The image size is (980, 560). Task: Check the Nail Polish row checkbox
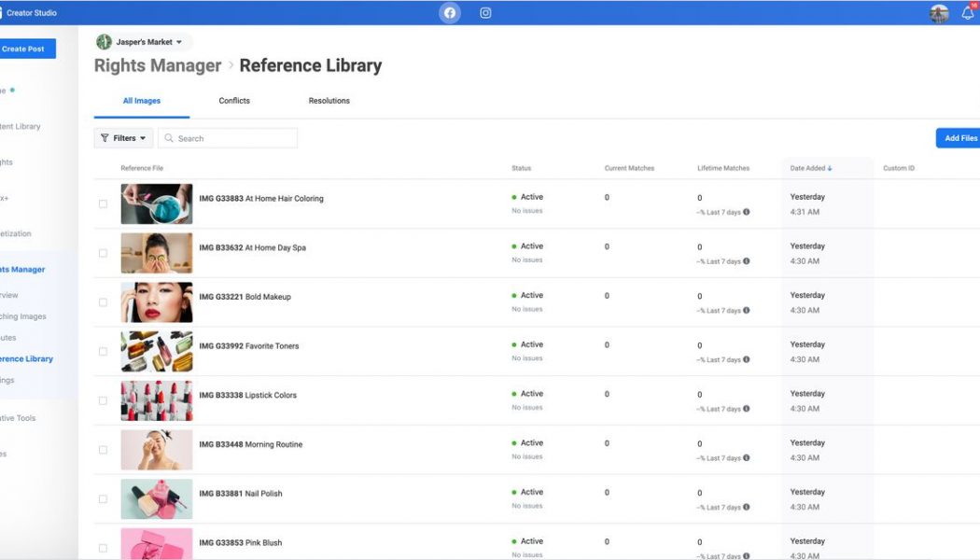103,499
